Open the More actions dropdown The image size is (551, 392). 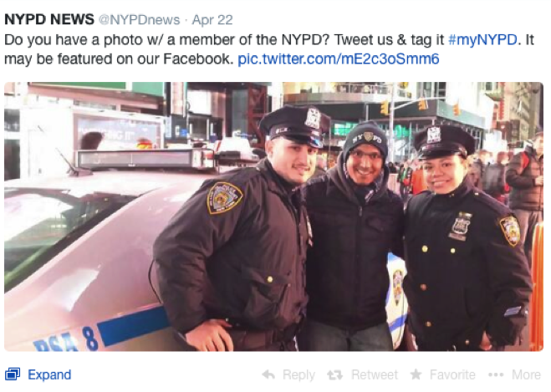pyautogui.click(x=526, y=374)
